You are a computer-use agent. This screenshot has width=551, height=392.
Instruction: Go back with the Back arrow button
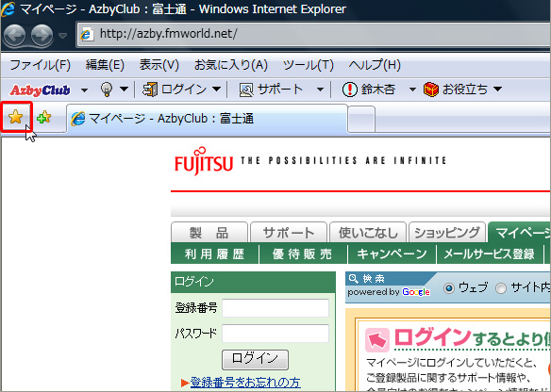[x=14, y=35]
